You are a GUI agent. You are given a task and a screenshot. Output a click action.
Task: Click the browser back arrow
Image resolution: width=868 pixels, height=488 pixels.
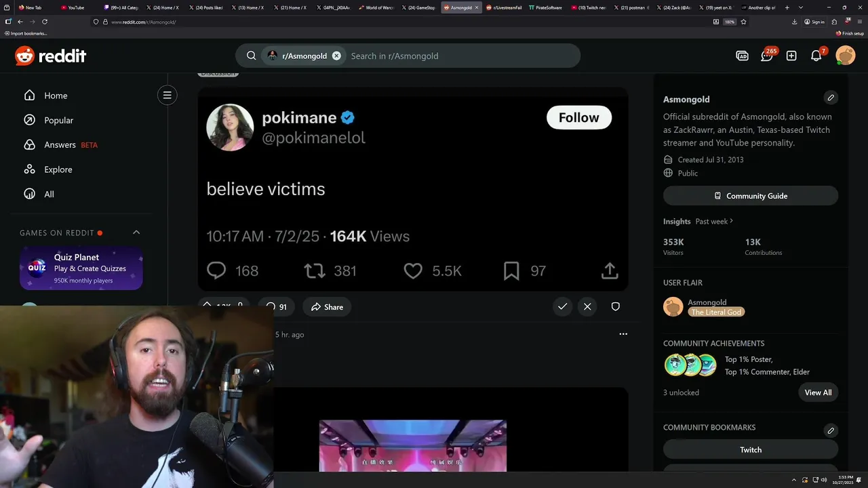click(20, 22)
